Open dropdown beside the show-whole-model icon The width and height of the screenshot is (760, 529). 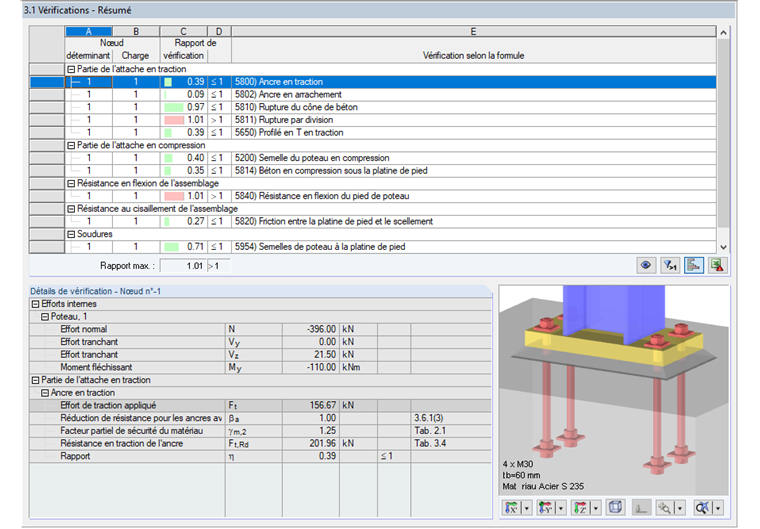(x=718, y=508)
